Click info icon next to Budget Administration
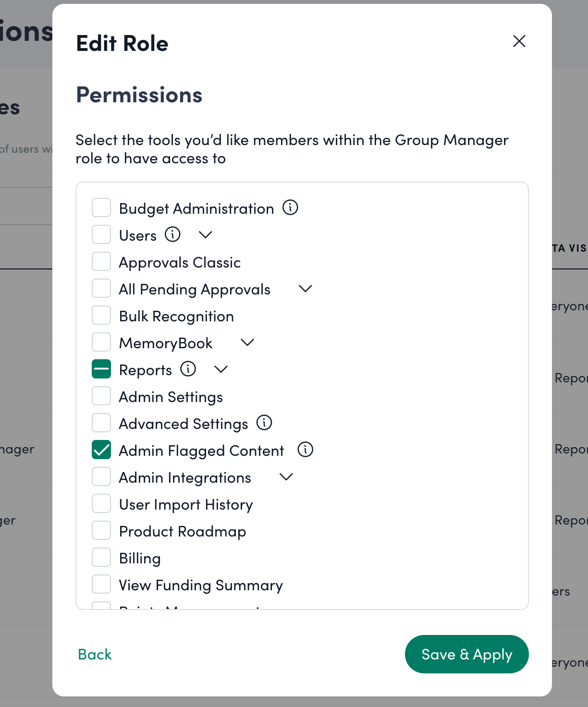588x707 pixels. (x=290, y=207)
